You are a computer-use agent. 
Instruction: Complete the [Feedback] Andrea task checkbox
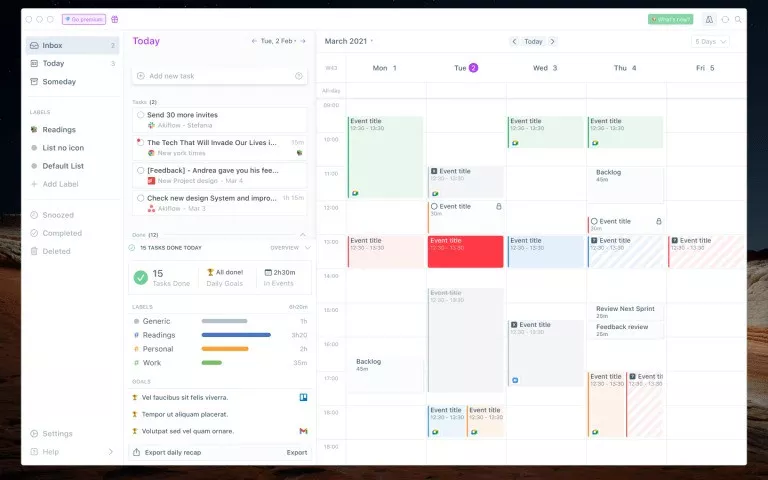click(x=141, y=170)
